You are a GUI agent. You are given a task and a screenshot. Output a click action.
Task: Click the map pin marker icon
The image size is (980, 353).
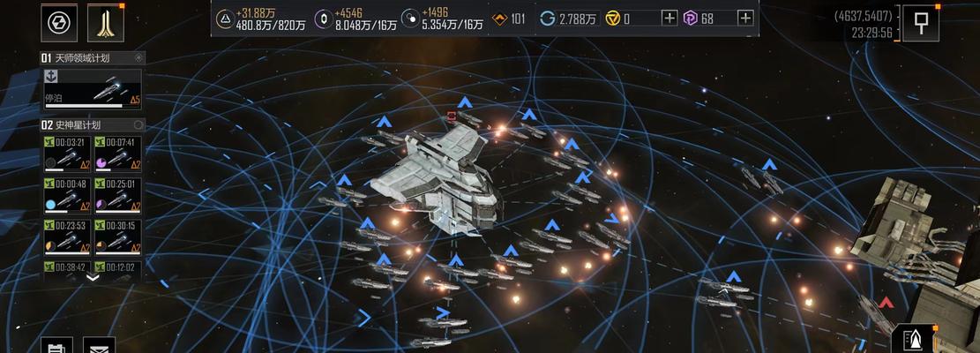[921, 23]
